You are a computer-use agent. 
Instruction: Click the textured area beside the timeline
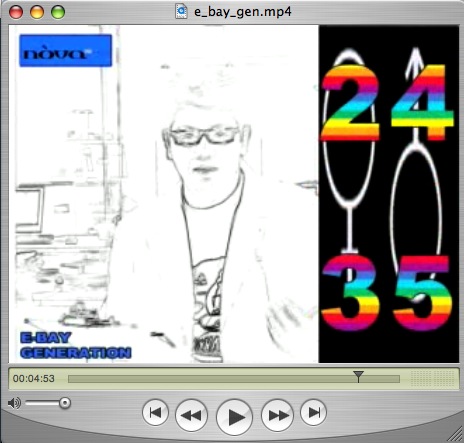click(433, 378)
